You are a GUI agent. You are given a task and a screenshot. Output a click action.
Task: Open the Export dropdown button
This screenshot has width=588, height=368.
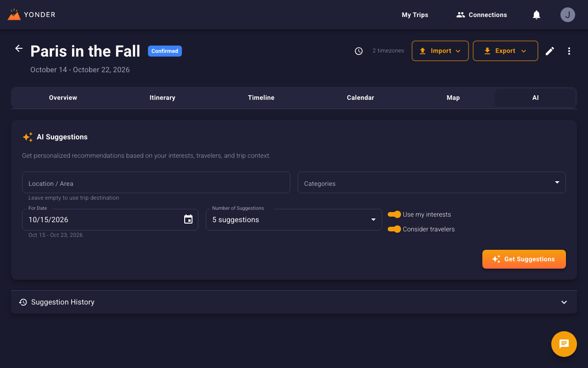[x=505, y=51]
